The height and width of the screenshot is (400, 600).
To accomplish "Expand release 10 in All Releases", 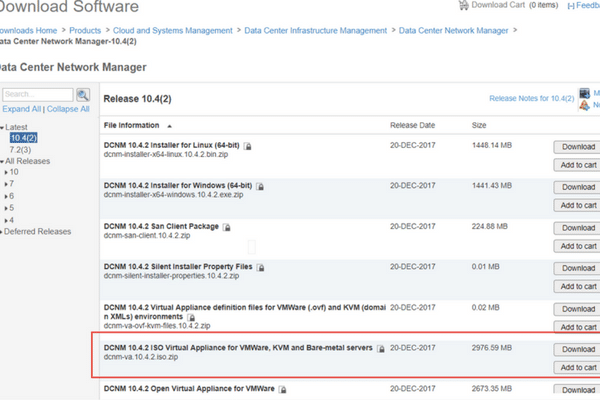I will click(x=6, y=173).
